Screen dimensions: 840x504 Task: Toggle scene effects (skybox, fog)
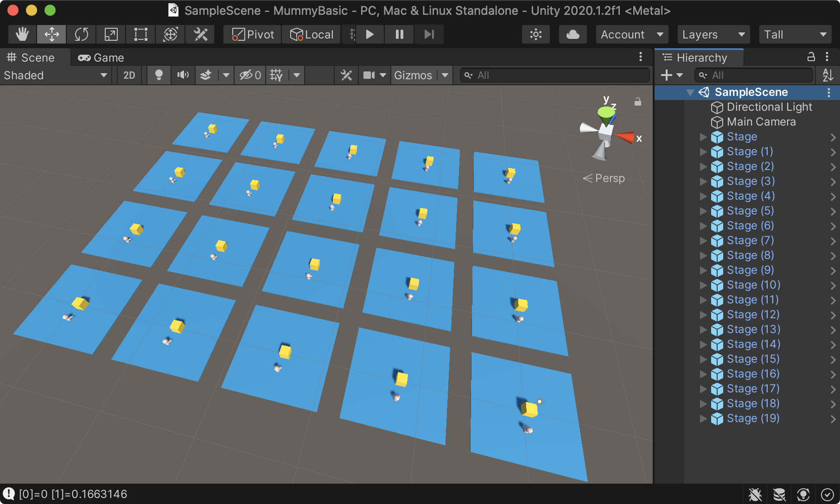coord(206,75)
